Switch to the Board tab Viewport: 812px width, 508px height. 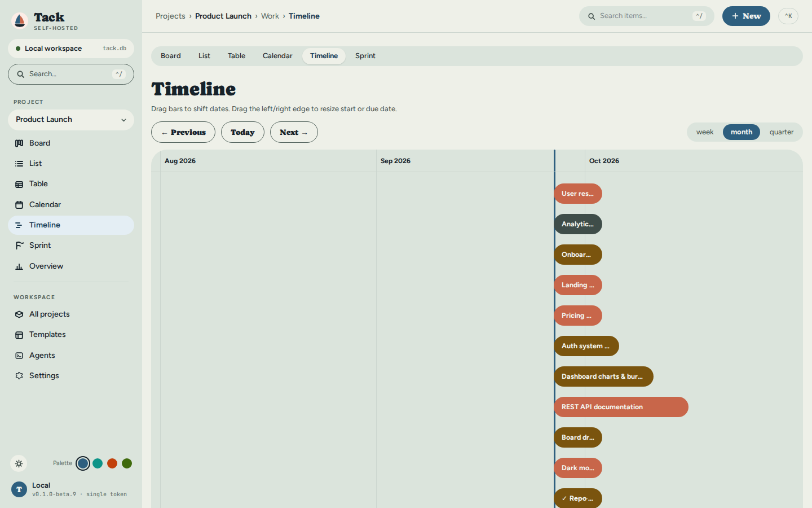tap(171, 56)
